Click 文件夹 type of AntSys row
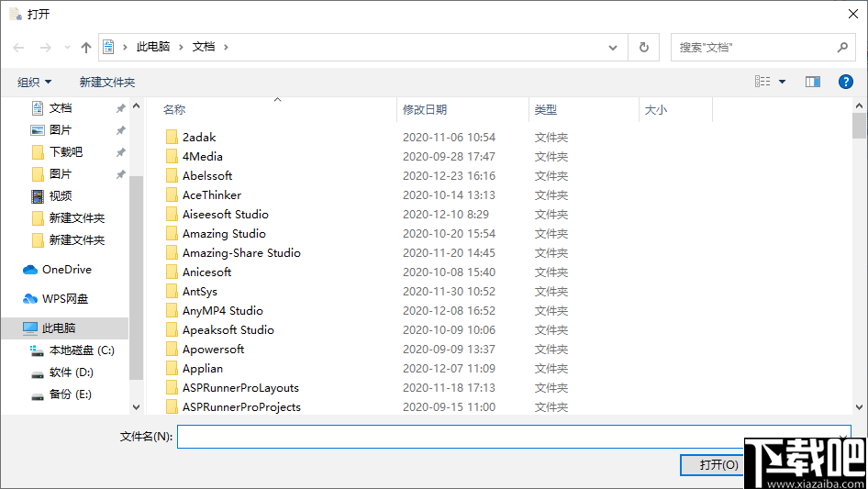Screen dimensions: 868x489 click(x=551, y=292)
